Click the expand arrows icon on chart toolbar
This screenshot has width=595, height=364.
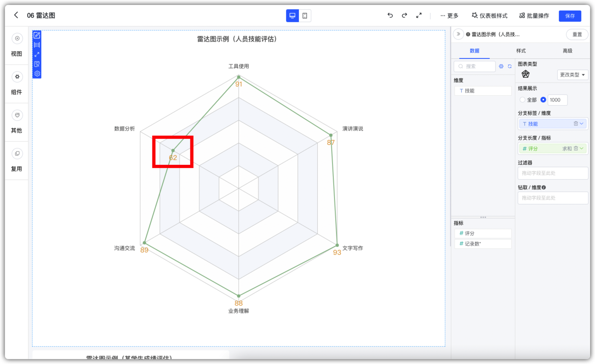pos(37,54)
